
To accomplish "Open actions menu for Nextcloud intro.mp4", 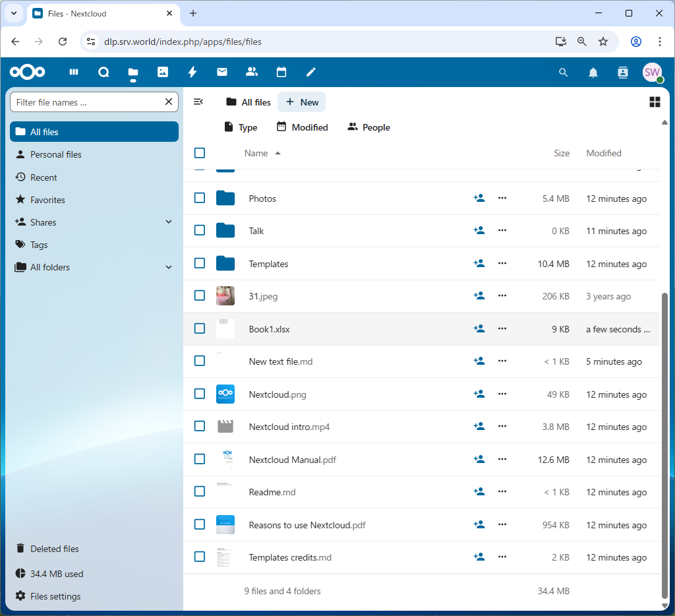I will [x=502, y=426].
